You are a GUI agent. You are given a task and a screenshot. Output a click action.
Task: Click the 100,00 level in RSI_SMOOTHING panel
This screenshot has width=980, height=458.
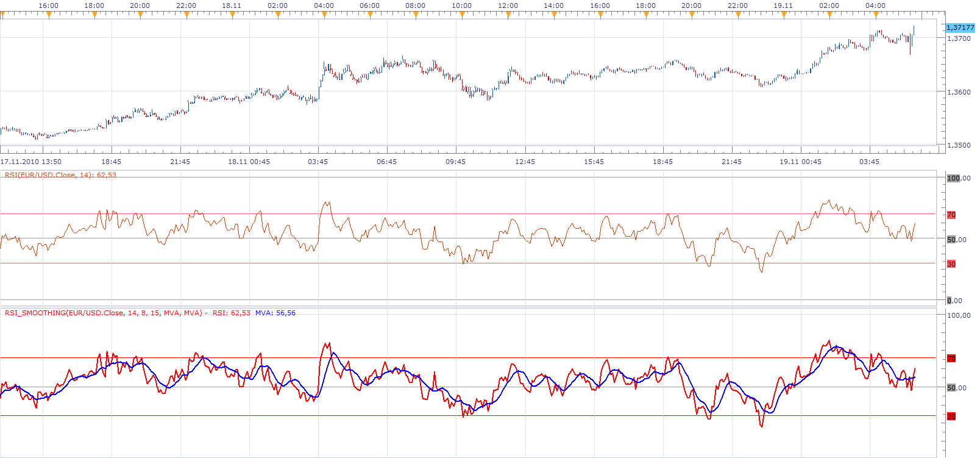coord(959,315)
